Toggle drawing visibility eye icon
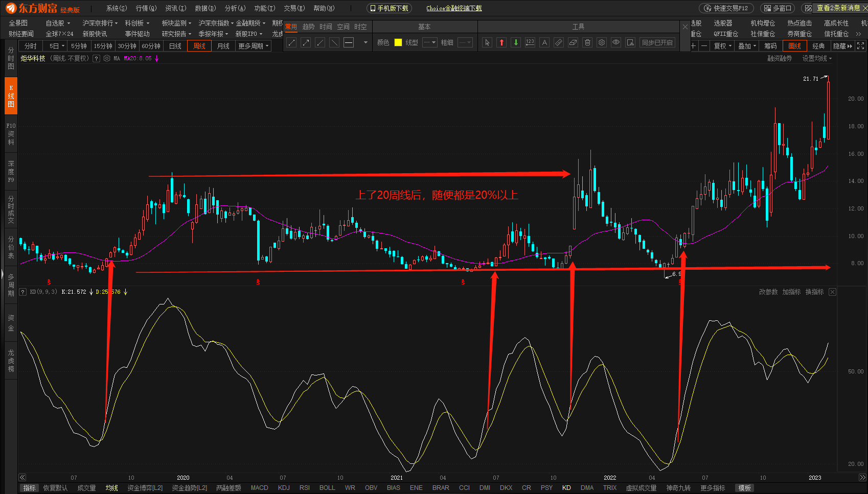868x494 pixels. tap(616, 42)
